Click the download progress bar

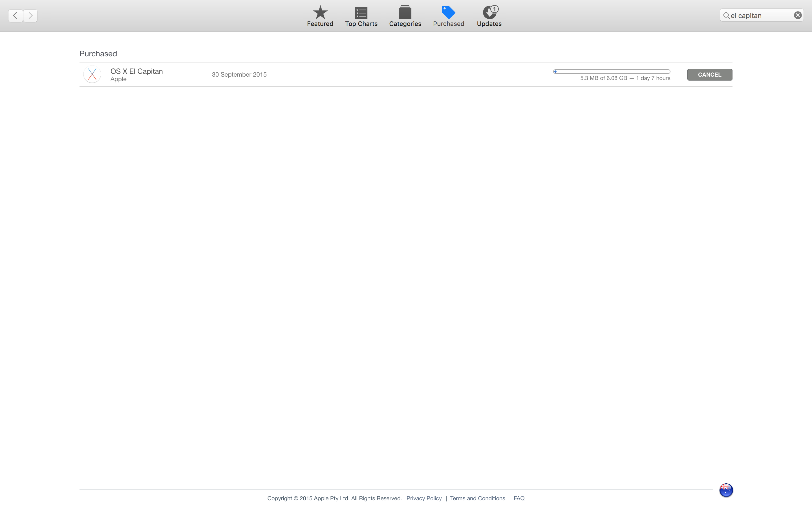tap(611, 72)
